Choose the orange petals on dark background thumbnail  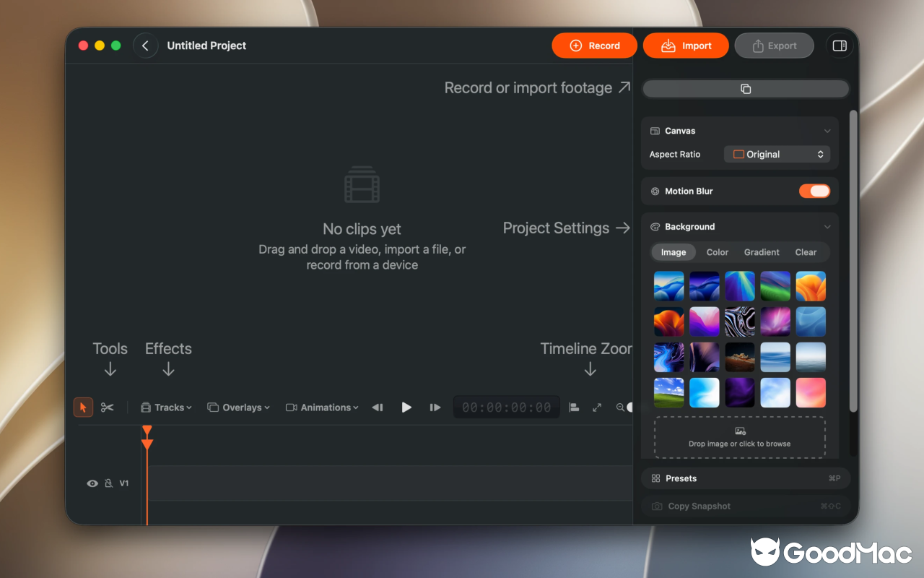click(x=668, y=322)
